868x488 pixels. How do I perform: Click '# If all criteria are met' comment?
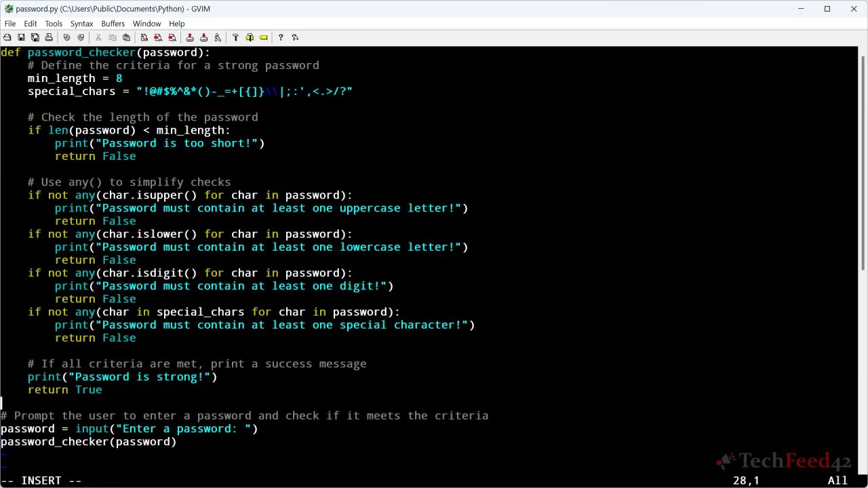197,364
